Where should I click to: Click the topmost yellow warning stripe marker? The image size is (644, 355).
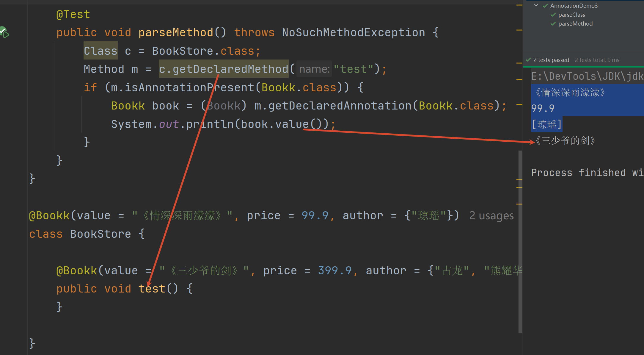519,5
